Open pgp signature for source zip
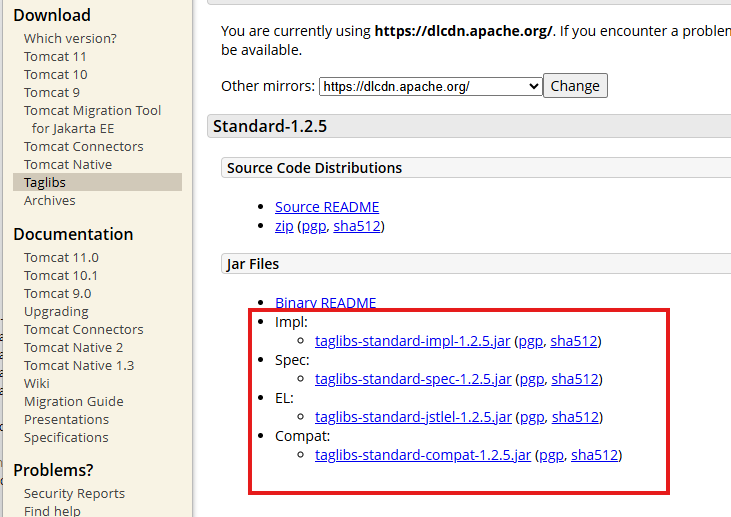 point(314,226)
